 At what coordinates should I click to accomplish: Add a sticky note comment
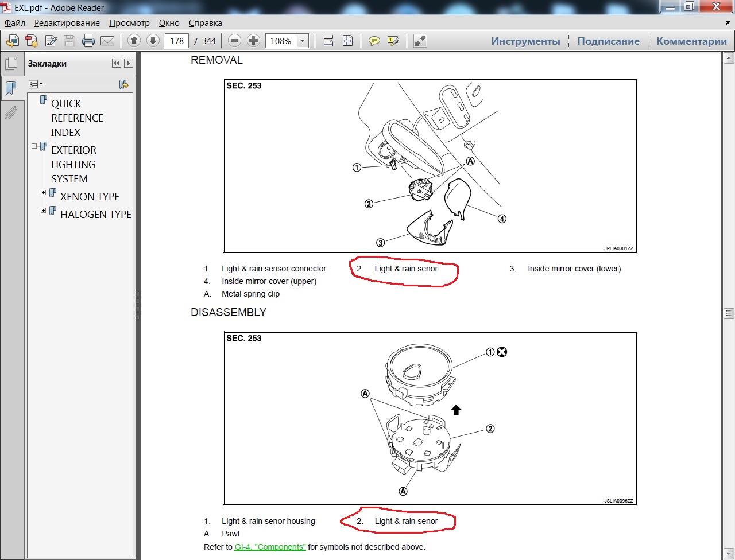click(x=374, y=41)
